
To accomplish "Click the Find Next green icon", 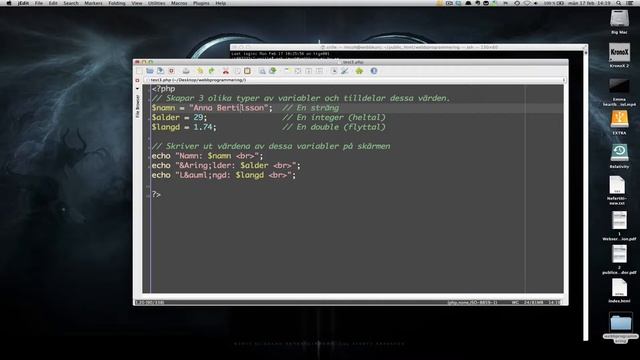I will pos(273,71).
